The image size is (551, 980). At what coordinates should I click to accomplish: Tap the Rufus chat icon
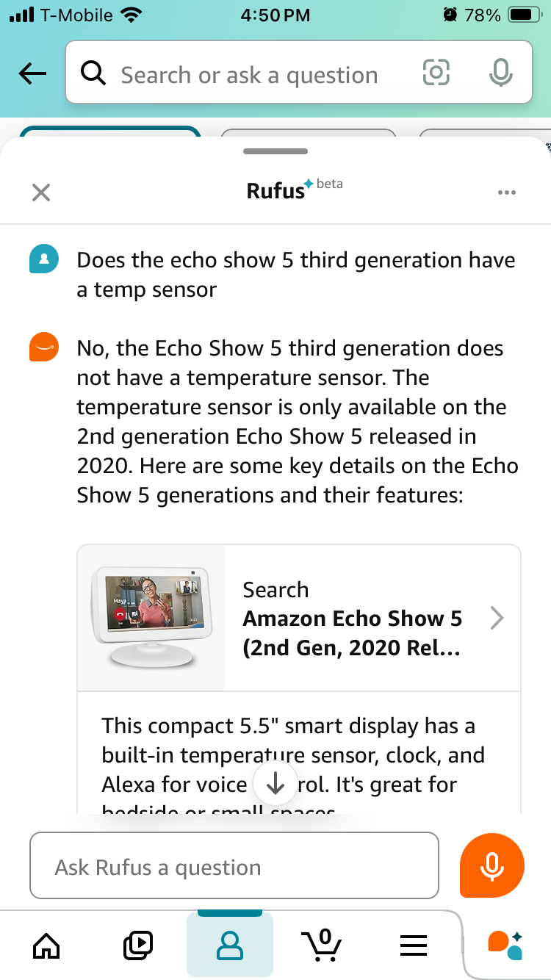pos(505,944)
